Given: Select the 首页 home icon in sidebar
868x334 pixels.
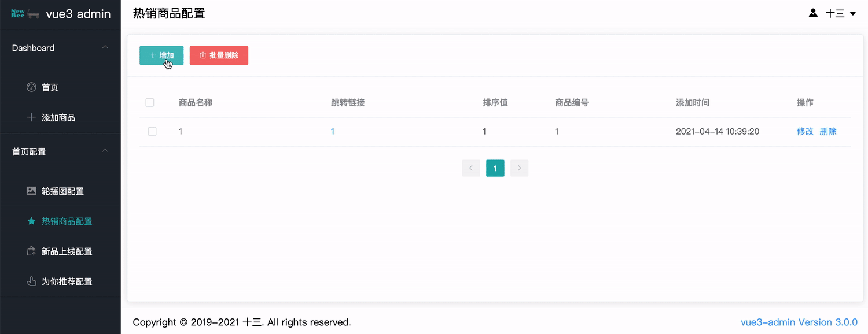Looking at the screenshot, I should pyautogui.click(x=31, y=87).
